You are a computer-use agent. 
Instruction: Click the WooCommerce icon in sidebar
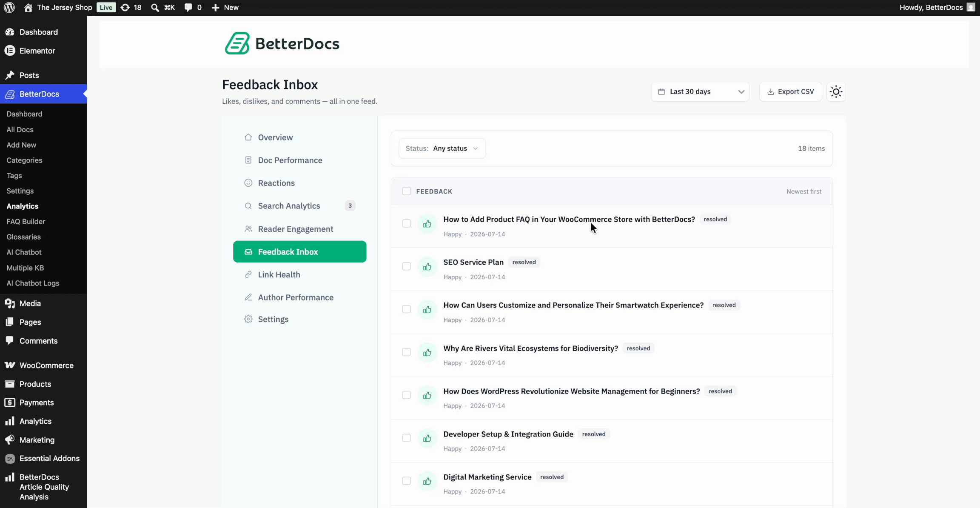pyautogui.click(x=10, y=365)
